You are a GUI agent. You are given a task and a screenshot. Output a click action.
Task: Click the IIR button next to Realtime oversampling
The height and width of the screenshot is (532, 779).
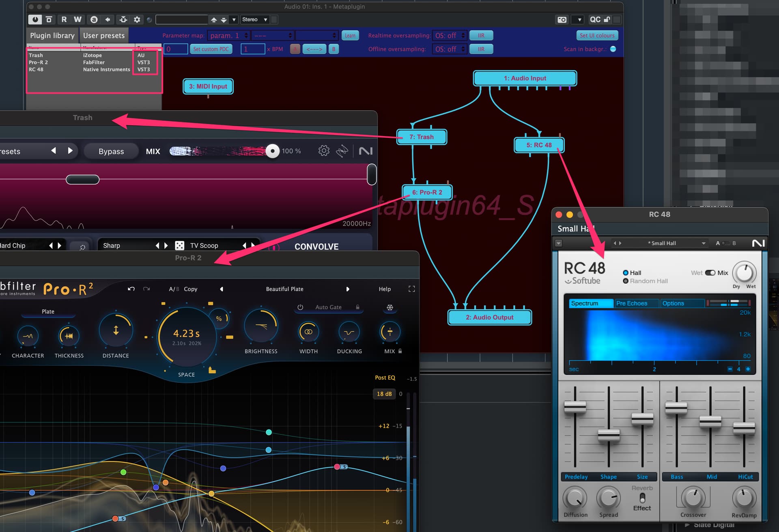[481, 36]
